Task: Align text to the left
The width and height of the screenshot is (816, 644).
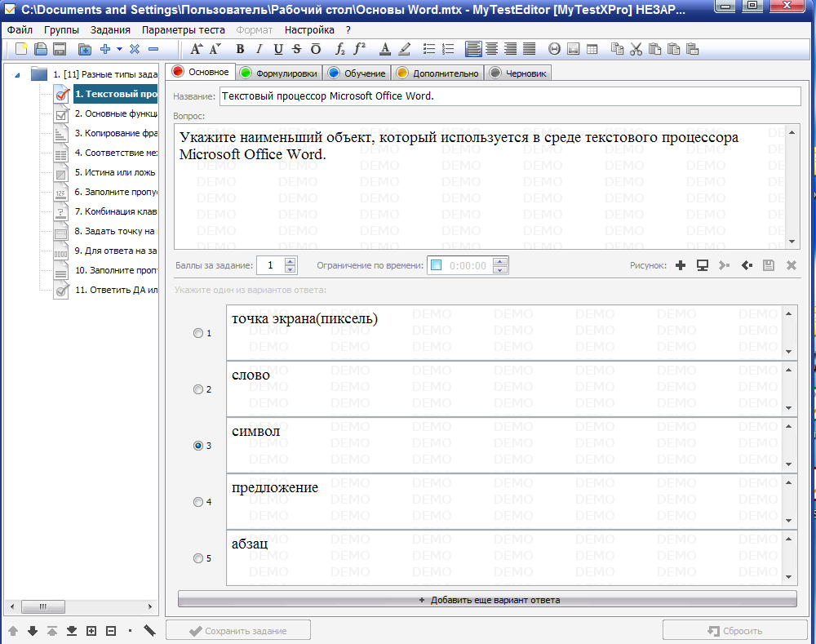Action: click(x=473, y=50)
